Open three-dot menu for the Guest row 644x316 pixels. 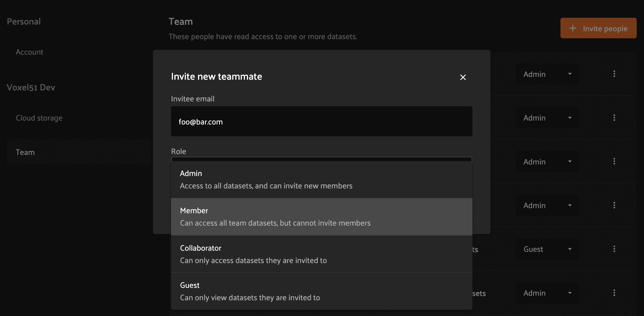click(614, 249)
